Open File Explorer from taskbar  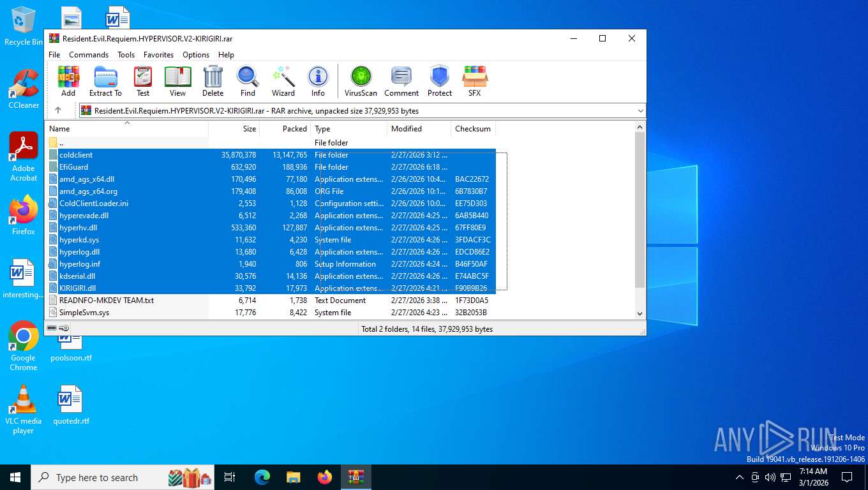(293, 477)
